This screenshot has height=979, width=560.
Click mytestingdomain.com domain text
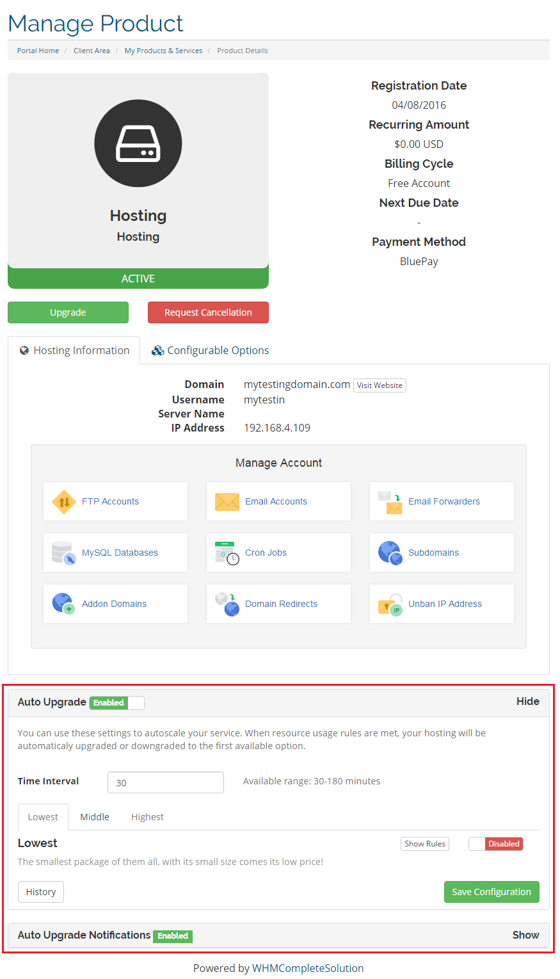click(x=297, y=384)
